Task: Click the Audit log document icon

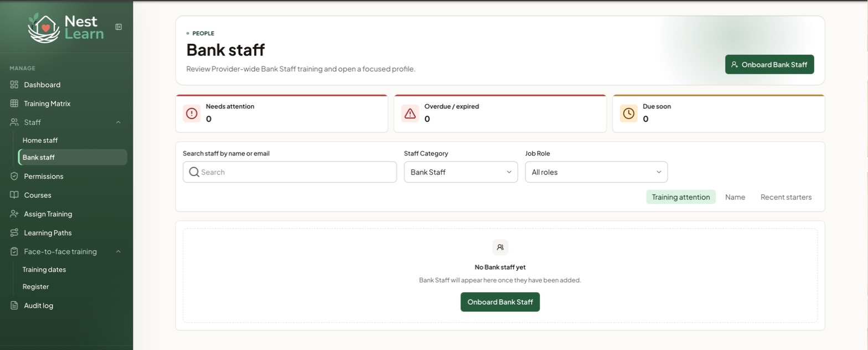Action: coord(14,306)
